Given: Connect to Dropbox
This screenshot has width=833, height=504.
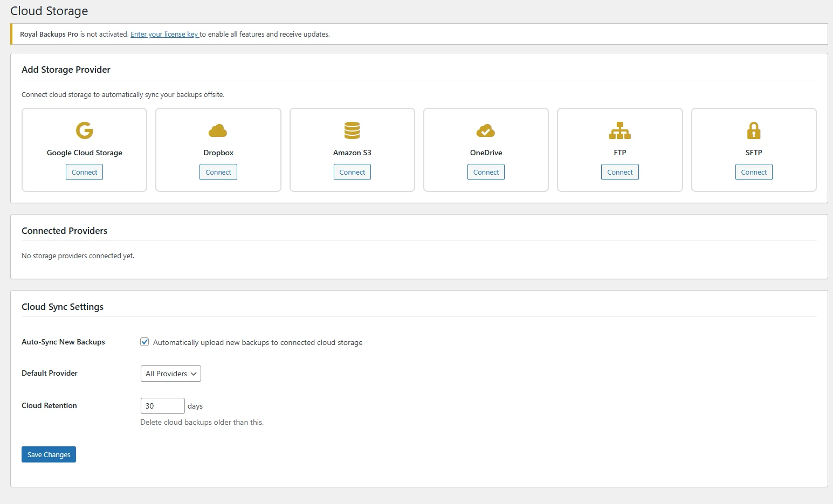Looking at the screenshot, I should pos(218,172).
